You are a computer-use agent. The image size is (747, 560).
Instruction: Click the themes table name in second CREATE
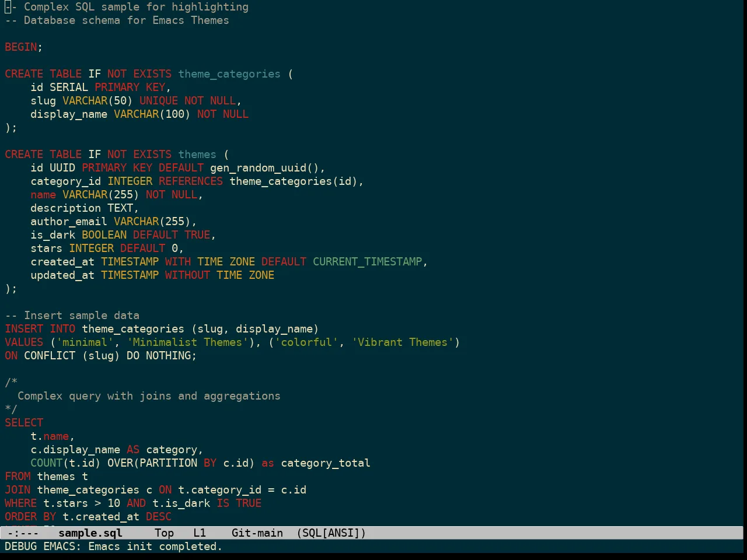coord(197,154)
